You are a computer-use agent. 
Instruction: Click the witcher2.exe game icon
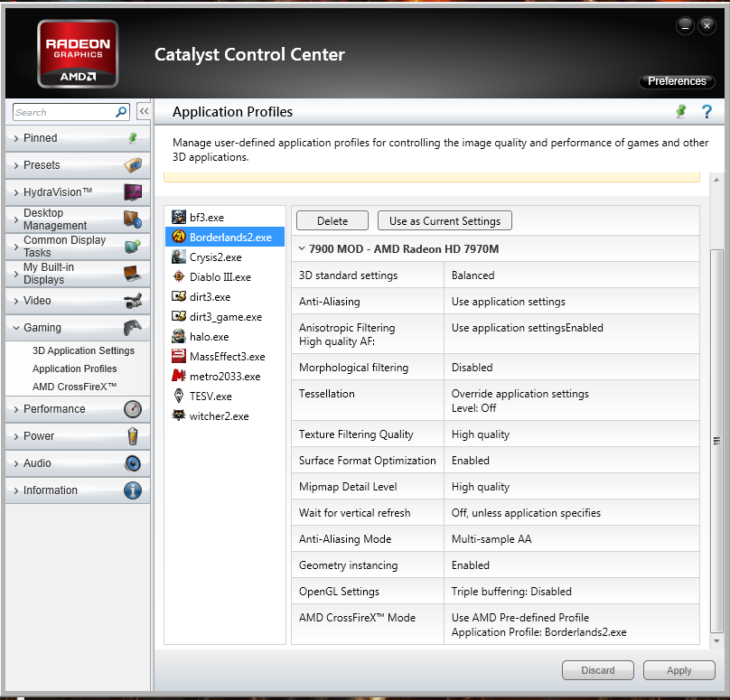click(179, 415)
